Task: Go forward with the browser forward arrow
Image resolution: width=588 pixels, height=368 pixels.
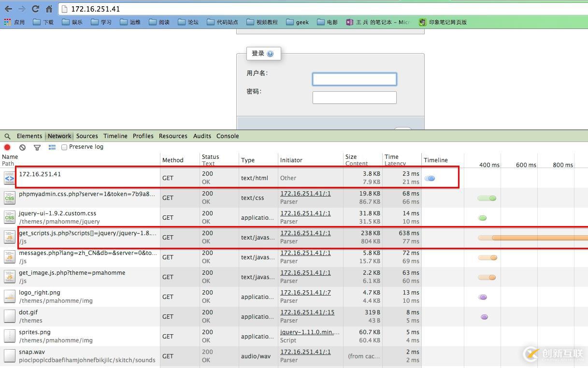Action: tap(22, 9)
